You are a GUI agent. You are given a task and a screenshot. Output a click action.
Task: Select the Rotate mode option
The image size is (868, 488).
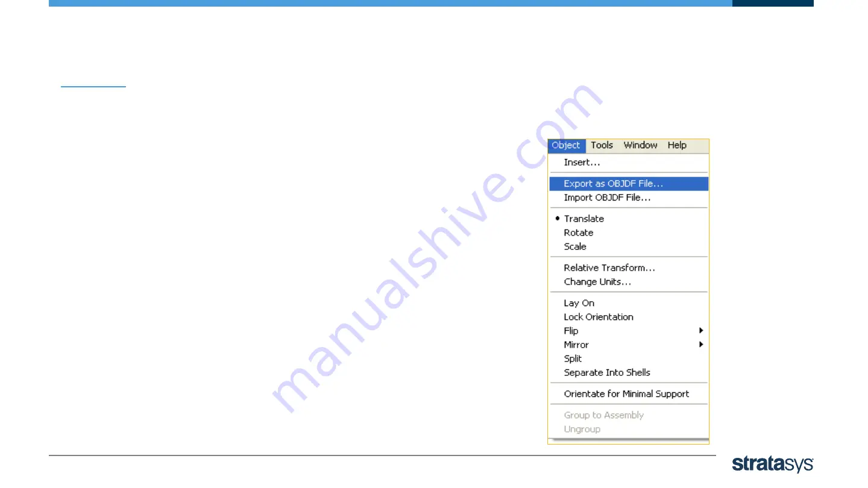[x=629, y=233]
